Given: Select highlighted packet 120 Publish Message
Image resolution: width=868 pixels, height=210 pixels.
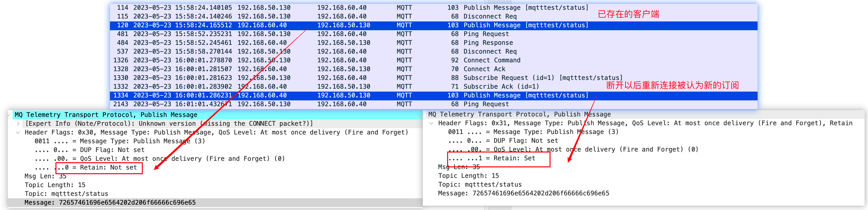Looking at the screenshot, I should (x=434, y=25).
